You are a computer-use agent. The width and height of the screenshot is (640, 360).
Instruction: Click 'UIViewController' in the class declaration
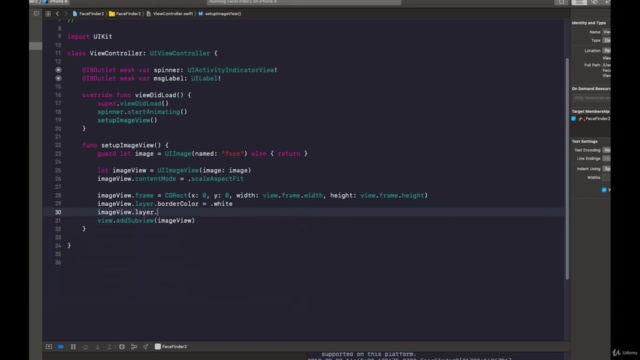tap(180, 53)
